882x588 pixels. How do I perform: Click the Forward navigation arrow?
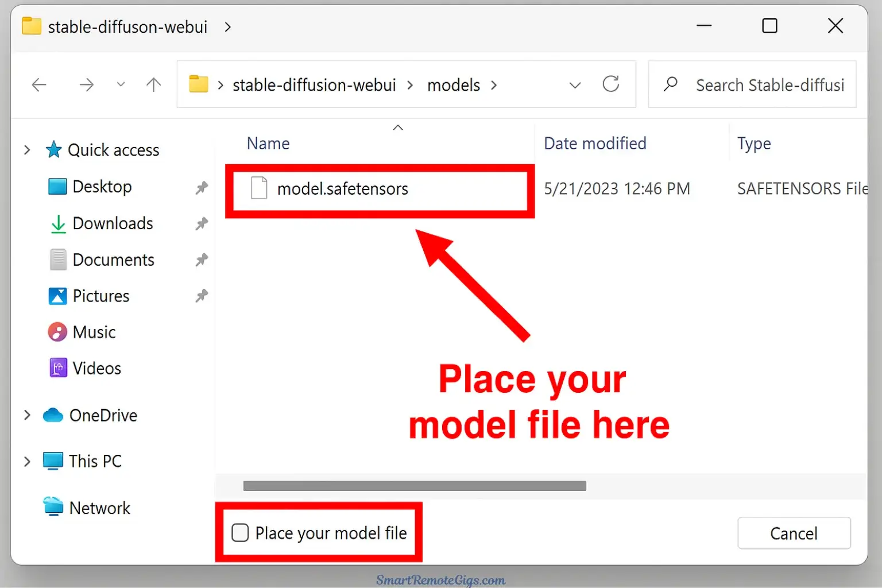[x=86, y=85]
